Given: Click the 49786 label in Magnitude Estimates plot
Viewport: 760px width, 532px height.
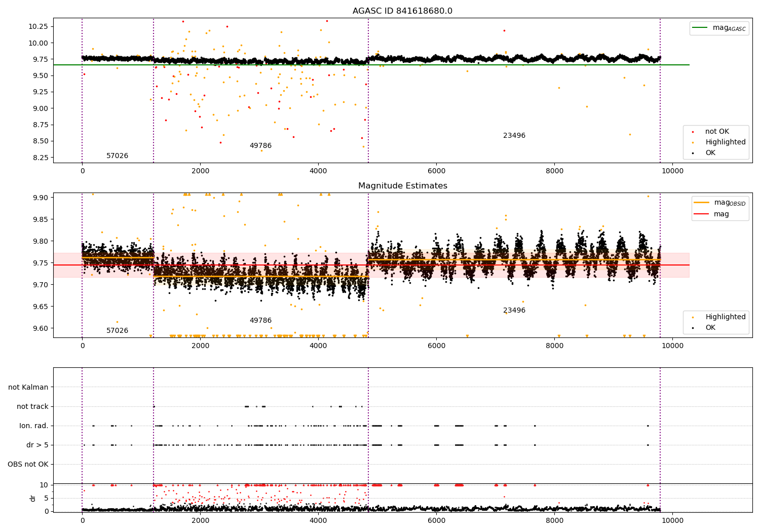Looking at the screenshot, I should [260, 321].
